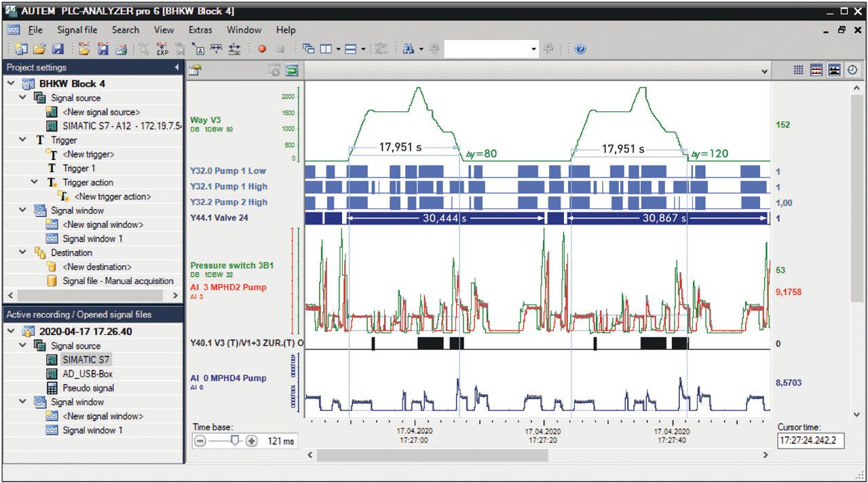Click the signal chart horizontal scrollbar
Image resolution: width=868 pixels, height=483 pixels.
click(x=432, y=455)
